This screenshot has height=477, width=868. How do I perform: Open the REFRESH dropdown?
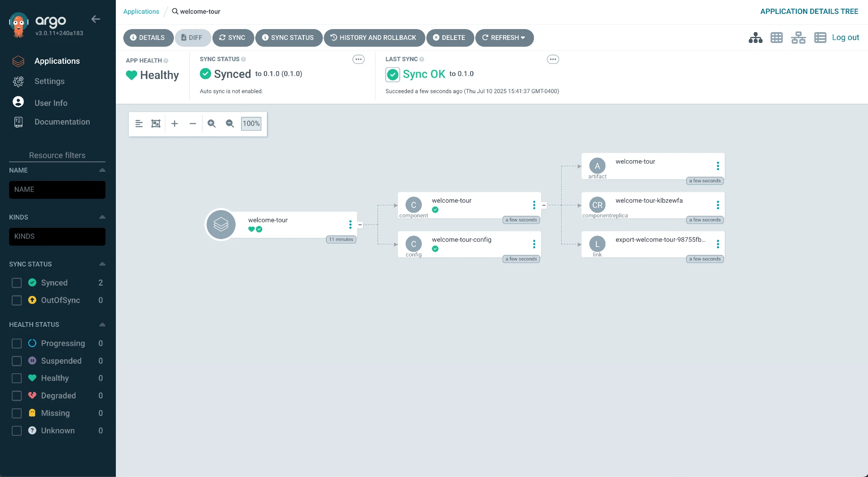[x=504, y=38]
